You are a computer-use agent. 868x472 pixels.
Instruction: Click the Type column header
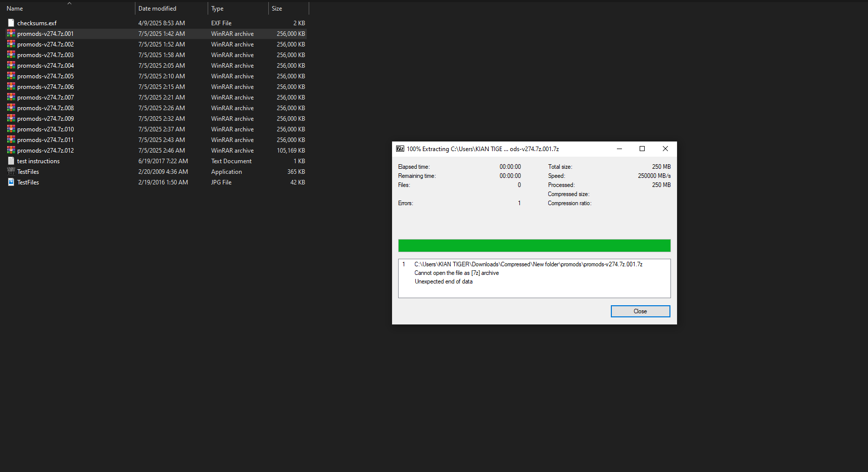tap(217, 8)
